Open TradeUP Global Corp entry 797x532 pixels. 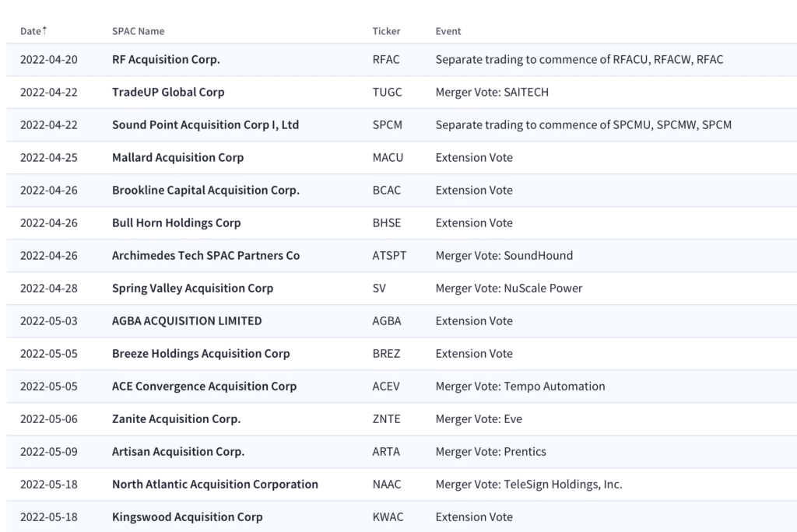tap(168, 92)
